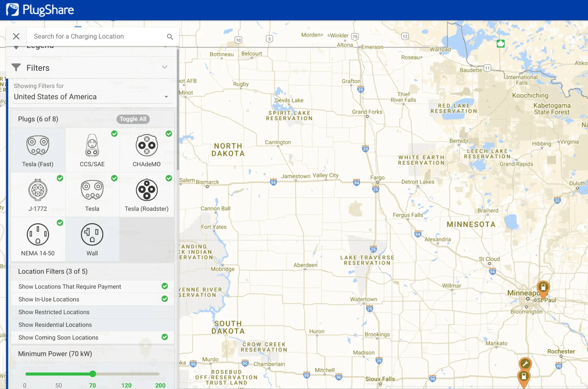Click the Duluth label on the map
The height and width of the screenshot is (389, 588).
(x=577, y=183)
